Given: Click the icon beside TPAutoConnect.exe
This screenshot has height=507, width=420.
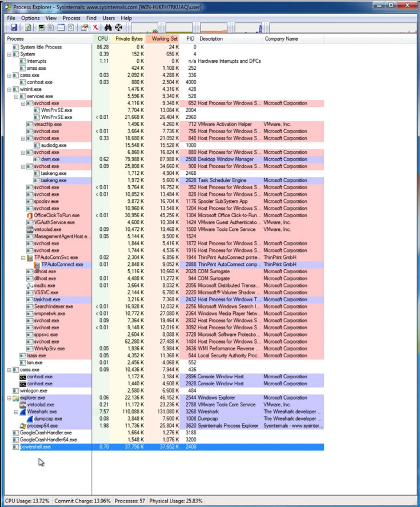Looking at the screenshot, I should coord(37,265).
